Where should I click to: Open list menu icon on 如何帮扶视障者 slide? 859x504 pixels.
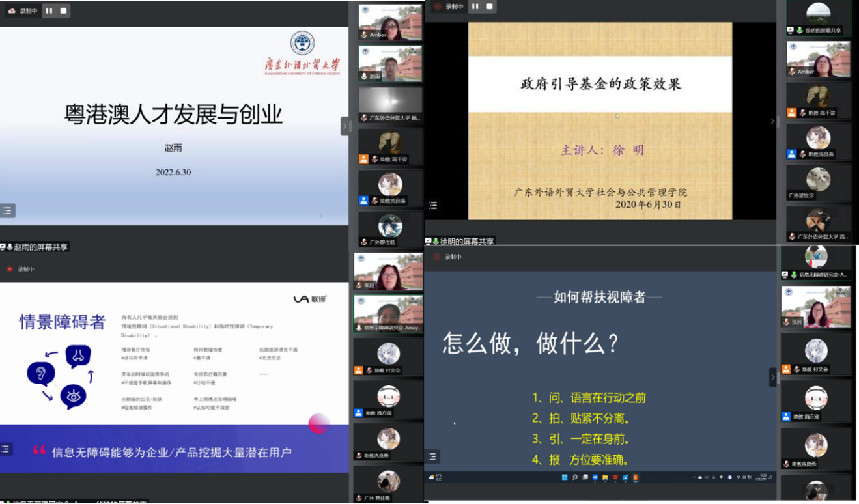[433, 456]
